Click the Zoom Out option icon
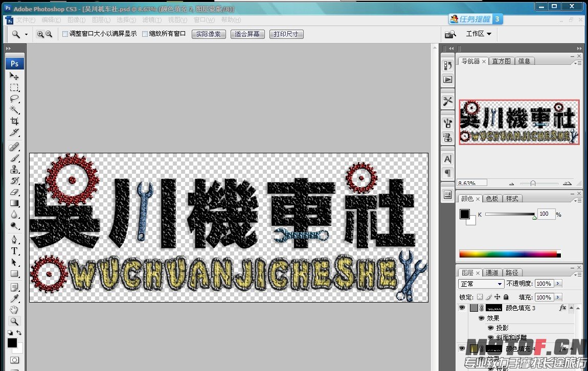Viewport: 588px width, 371px height. 49,34
